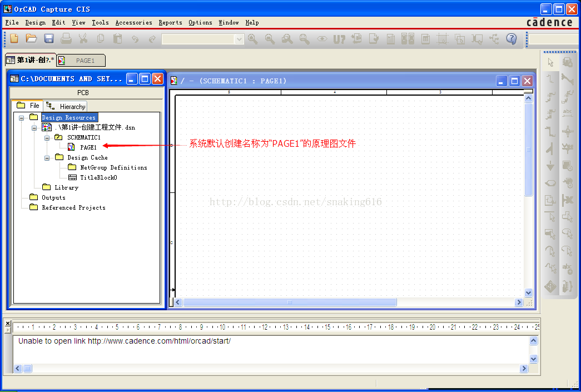Select the Library folder in tree
The height and width of the screenshot is (392, 581).
pyautogui.click(x=66, y=187)
